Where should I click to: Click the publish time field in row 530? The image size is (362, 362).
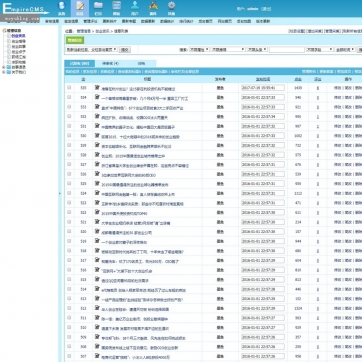click(263, 136)
